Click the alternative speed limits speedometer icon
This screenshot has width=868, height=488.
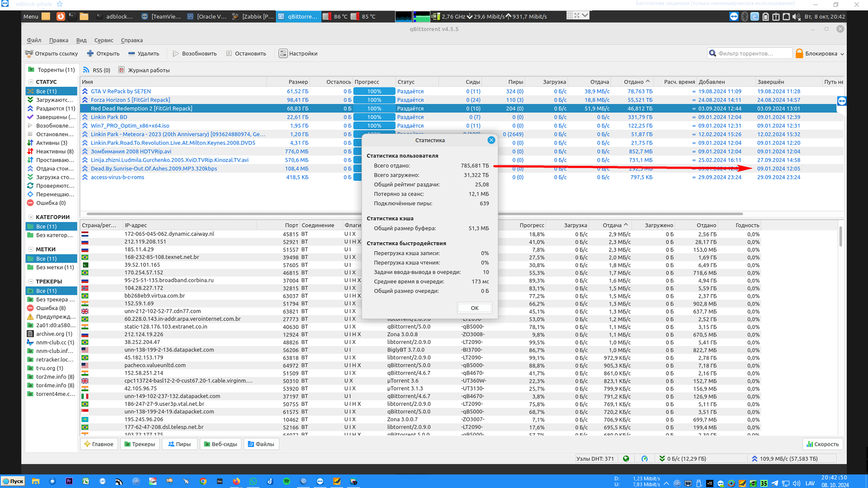point(645,459)
